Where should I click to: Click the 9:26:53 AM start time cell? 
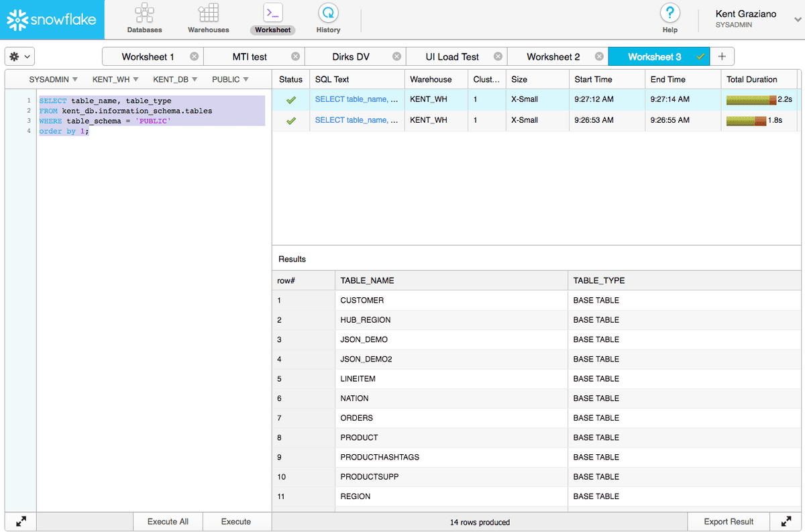pyautogui.click(x=607, y=120)
